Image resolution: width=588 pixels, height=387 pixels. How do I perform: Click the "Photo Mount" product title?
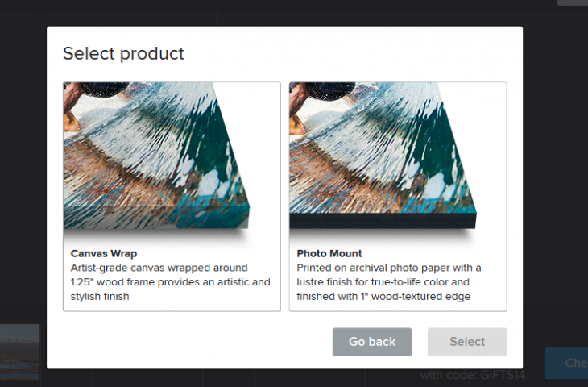[x=329, y=253]
